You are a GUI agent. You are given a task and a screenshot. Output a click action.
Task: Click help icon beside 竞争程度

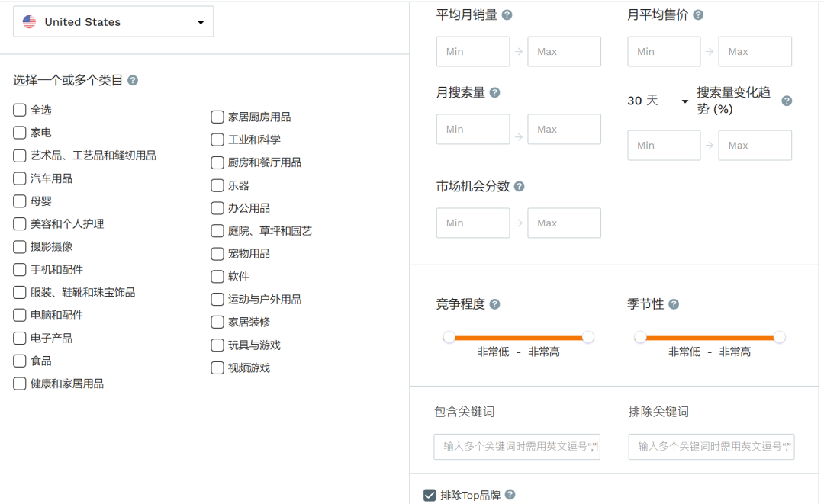pos(494,304)
